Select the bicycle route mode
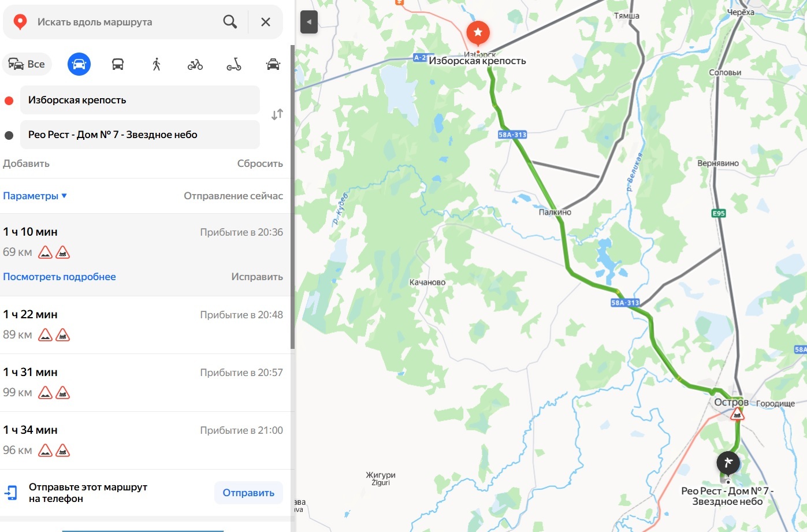This screenshot has width=807, height=532. coord(195,64)
